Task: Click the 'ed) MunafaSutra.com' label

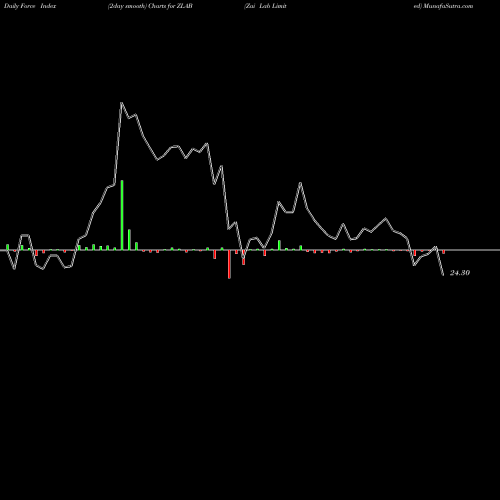Action: pos(443,6)
